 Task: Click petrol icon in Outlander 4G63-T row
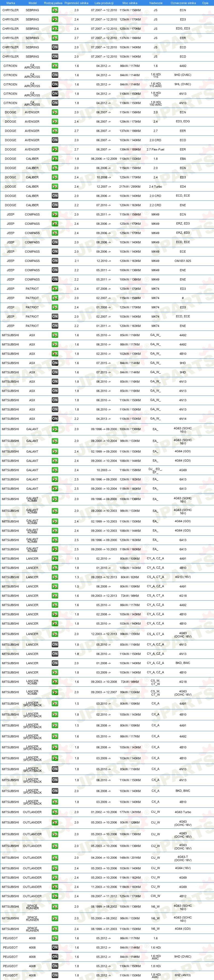[55, 858]
